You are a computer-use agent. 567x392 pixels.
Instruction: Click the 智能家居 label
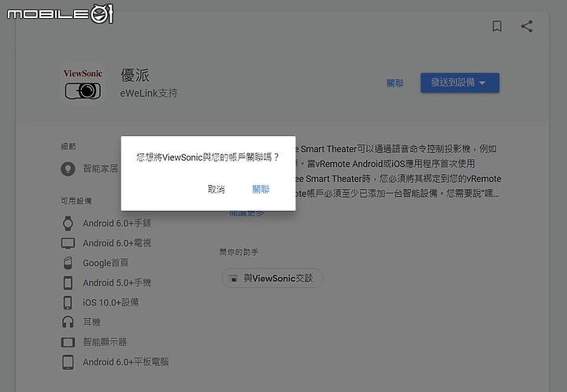pyautogui.click(x=101, y=168)
